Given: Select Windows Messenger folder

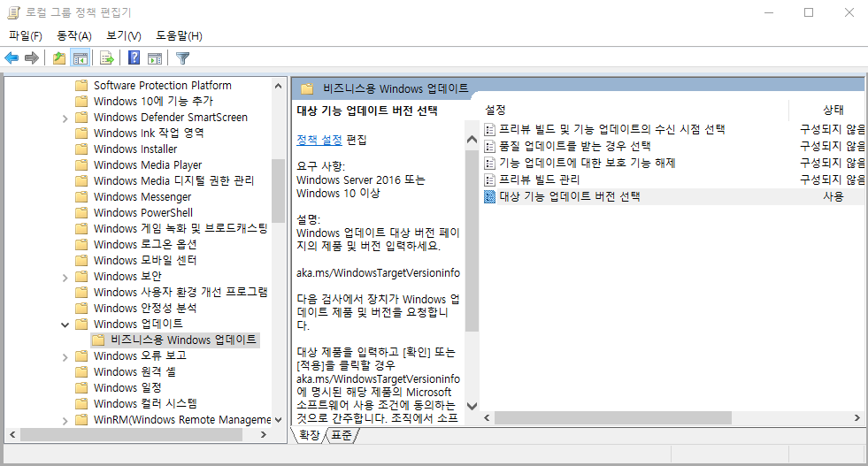Looking at the screenshot, I should (142, 197).
